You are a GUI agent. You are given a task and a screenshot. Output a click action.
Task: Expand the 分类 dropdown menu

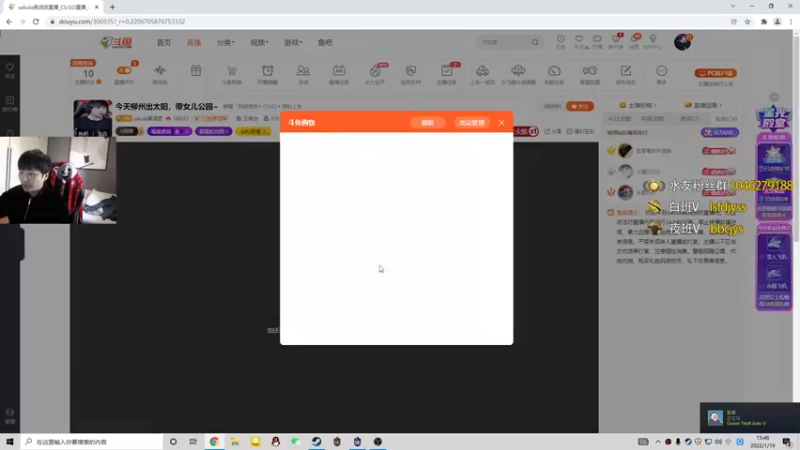click(x=226, y=42)
